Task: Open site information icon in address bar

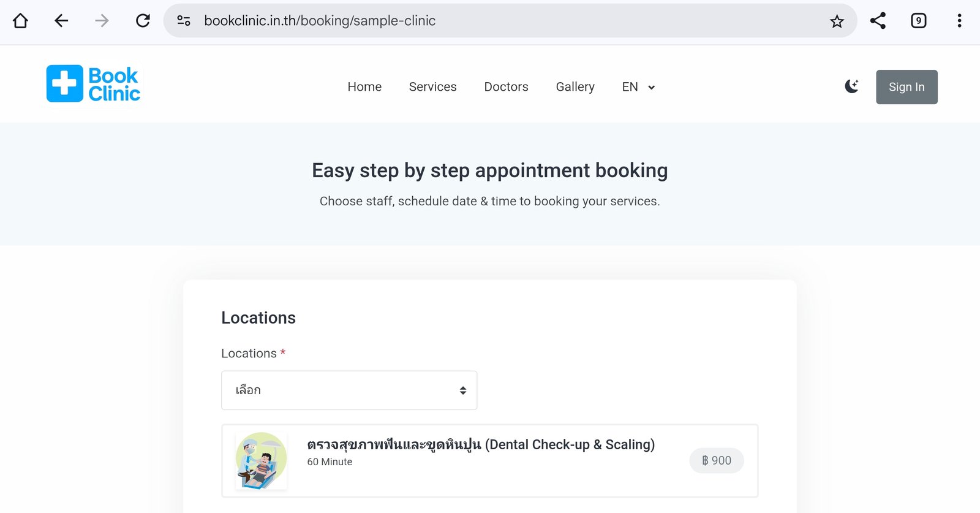Action: (184, 21)
